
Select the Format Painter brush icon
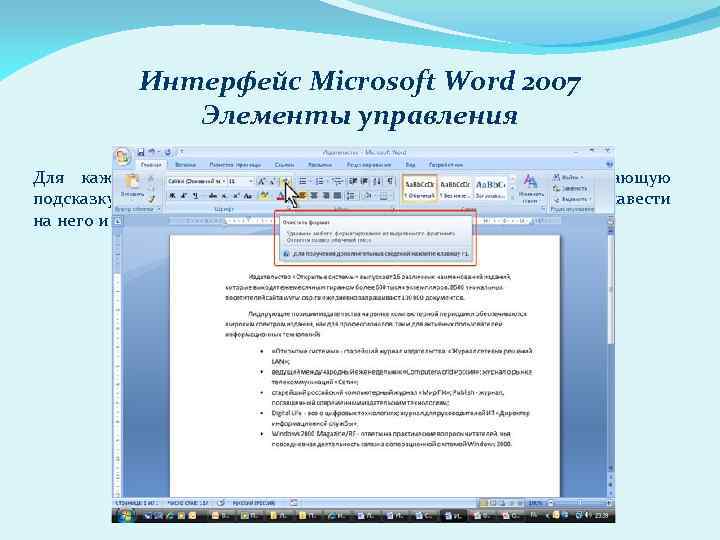click(151, 199)
